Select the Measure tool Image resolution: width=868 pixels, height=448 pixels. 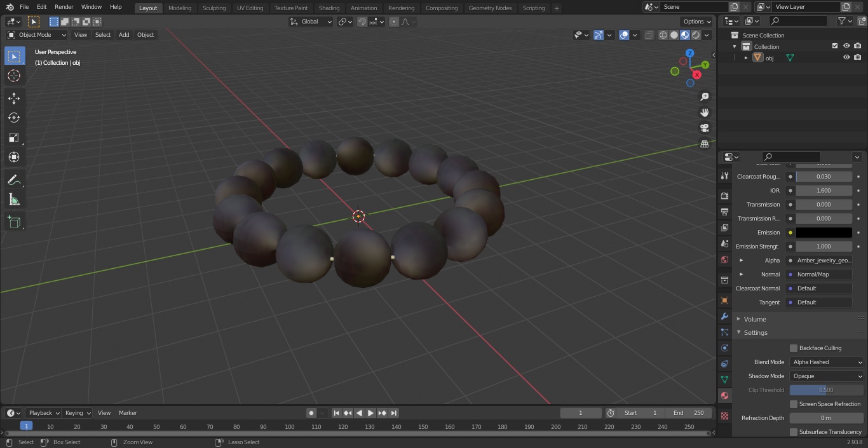(x=14, y=200)
